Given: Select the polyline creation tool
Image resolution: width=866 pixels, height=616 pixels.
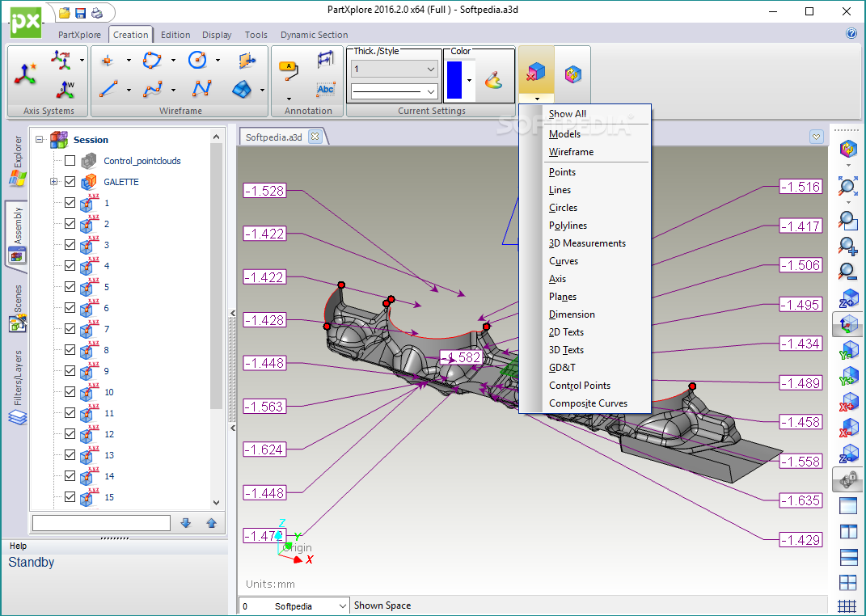Looking at the screenshot, I should (x=153, y=89).
